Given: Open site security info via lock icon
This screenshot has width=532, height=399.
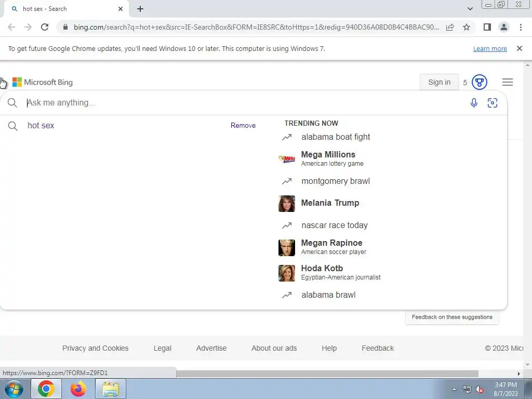Looking at the screenshot, I should 65,27.
